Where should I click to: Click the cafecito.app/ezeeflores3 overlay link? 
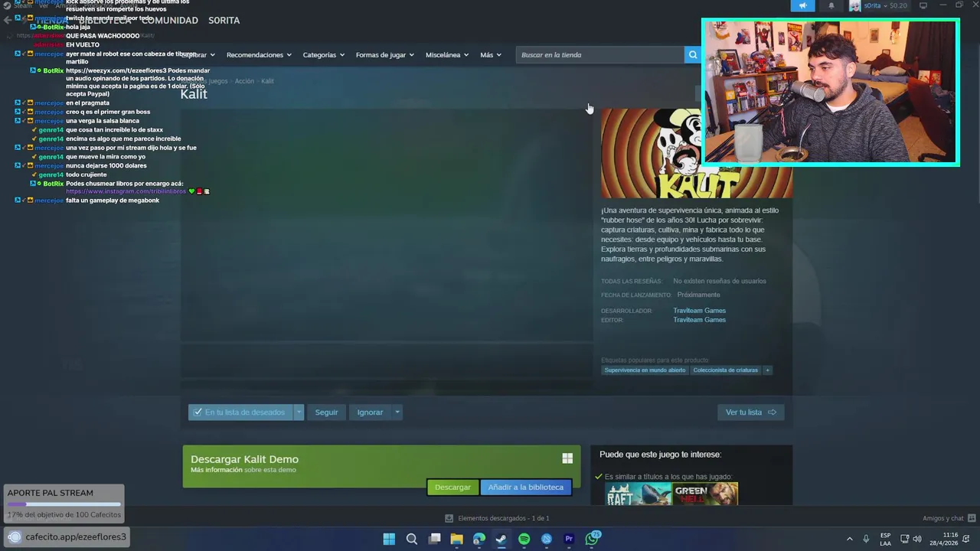[67, 536]
